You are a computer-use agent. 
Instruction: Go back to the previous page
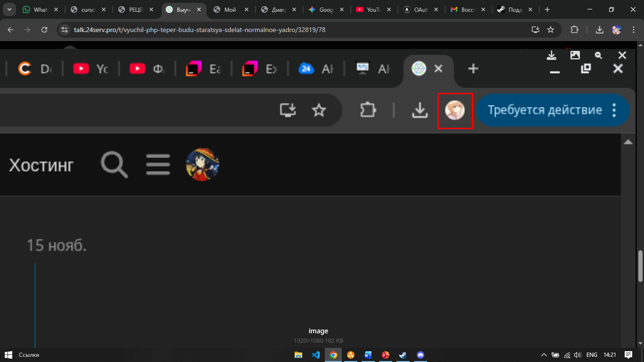(x=10, y=30)
